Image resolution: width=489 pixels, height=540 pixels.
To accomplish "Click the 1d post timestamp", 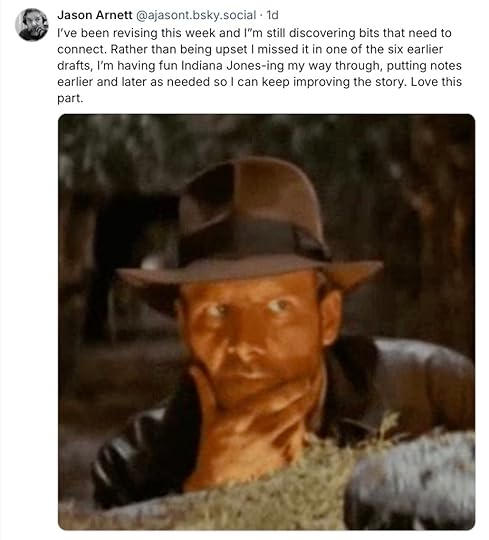I will pyautogui.click(x=272, y=15).
